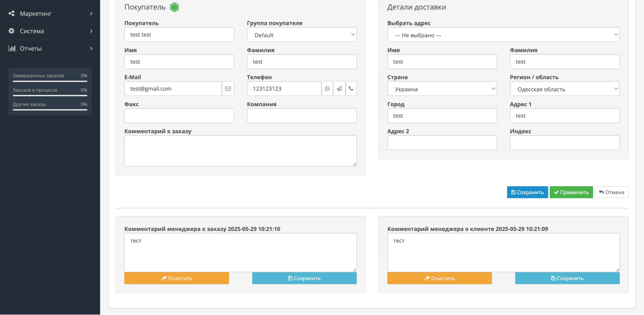The width and height of the screenshot is (644, 315).
Task: Focus the E-Mail input test@gmail.com
Action: (173, 89)
